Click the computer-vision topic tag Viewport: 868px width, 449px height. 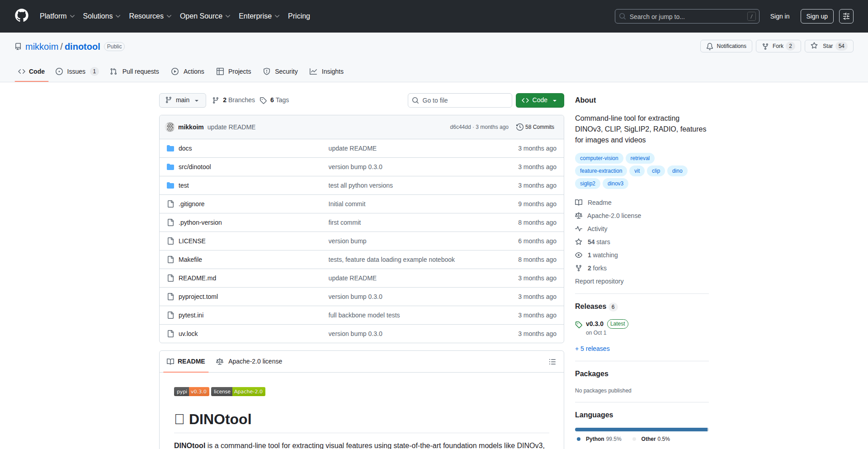[x=599, y=158]
